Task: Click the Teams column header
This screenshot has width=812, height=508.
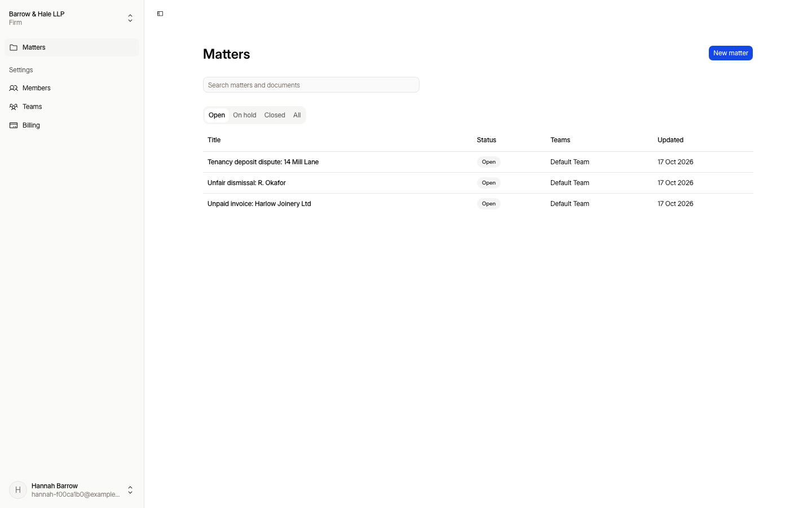Action: 561,140
